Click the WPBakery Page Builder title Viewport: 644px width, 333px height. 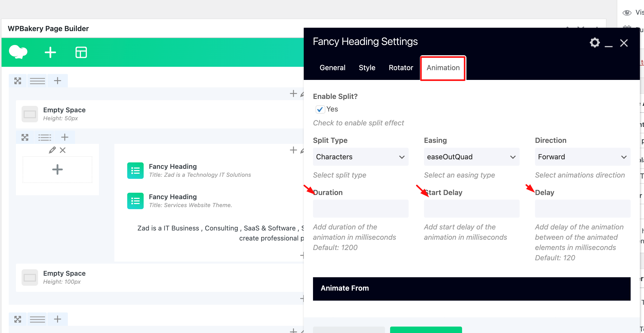click(x=48, y=29)
